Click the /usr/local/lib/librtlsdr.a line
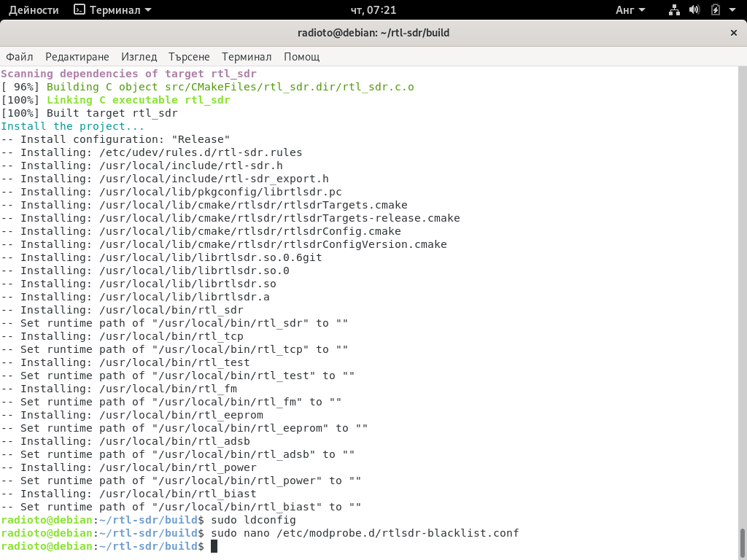Viewport: 747px width, 560px height. (x=135, y=297)
